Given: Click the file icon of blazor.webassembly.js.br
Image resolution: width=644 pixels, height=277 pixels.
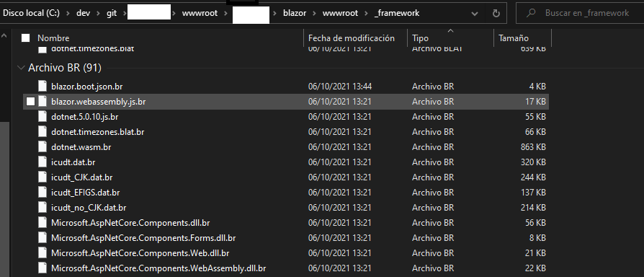Looking at the screenshot, I should (x=43, y=101).
